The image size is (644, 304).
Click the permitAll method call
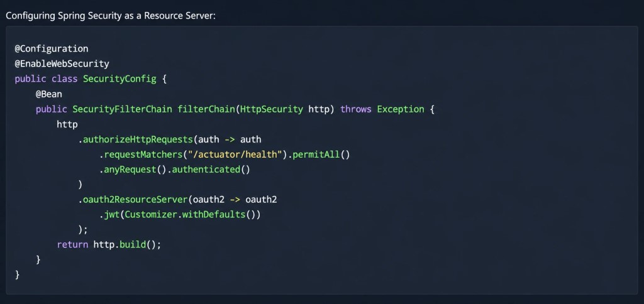[316, 155]
